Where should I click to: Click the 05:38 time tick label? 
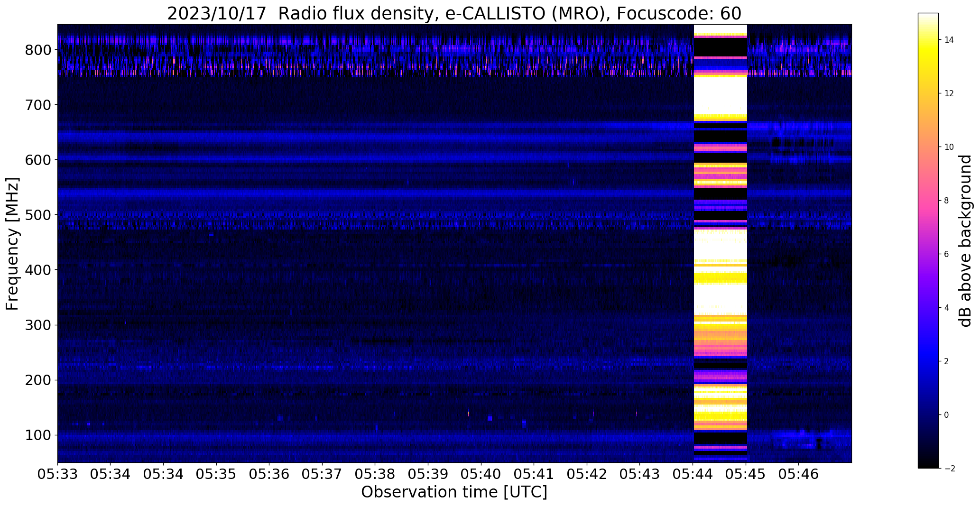coord(375,473)
